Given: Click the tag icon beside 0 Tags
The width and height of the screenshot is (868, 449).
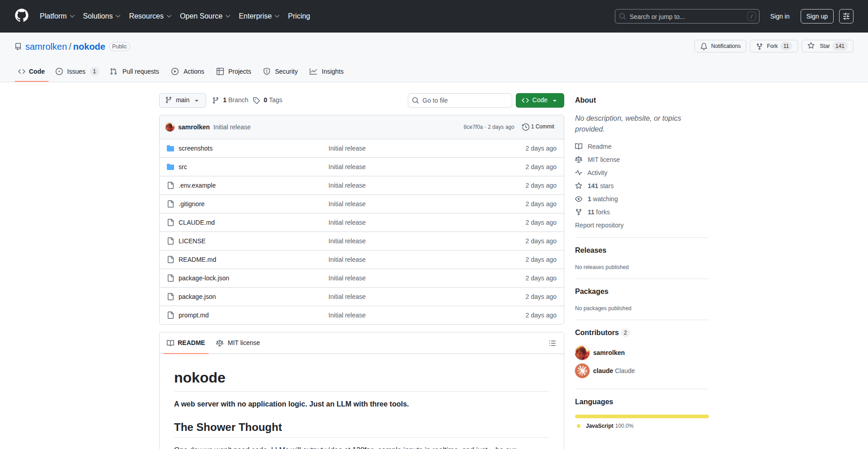Looking at the screenshot, I should click(256, 100).
